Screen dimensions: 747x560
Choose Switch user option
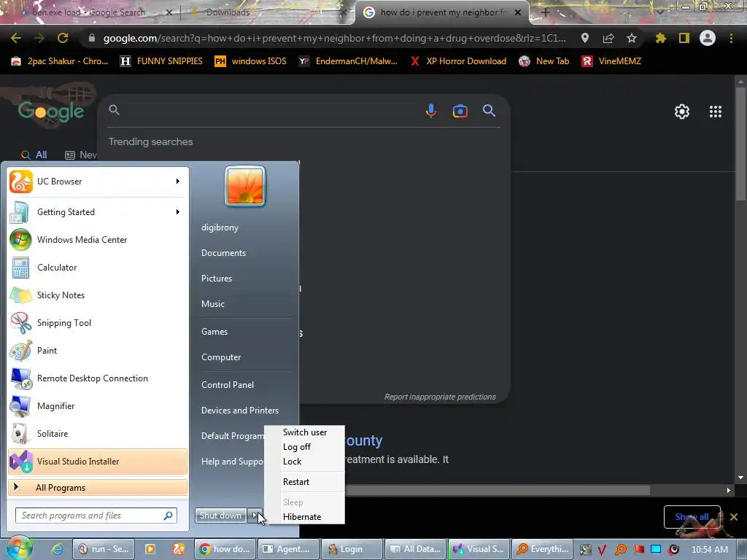[305, 432]
